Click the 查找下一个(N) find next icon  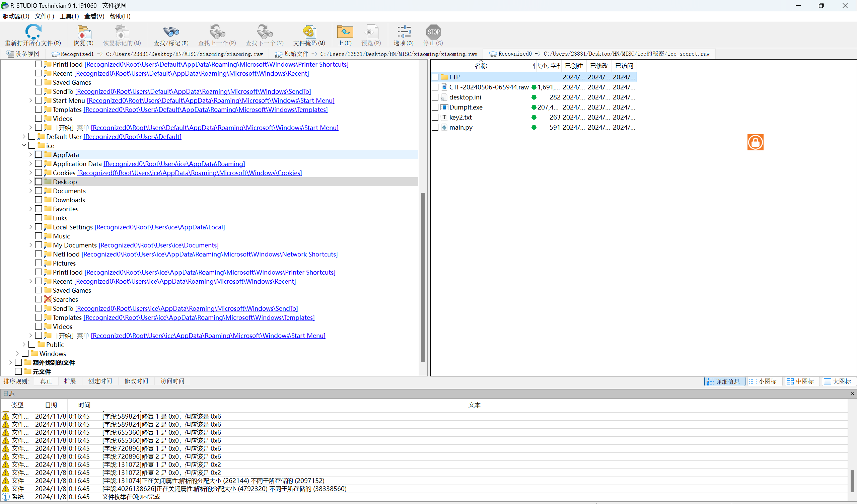[x=265, y=31]
